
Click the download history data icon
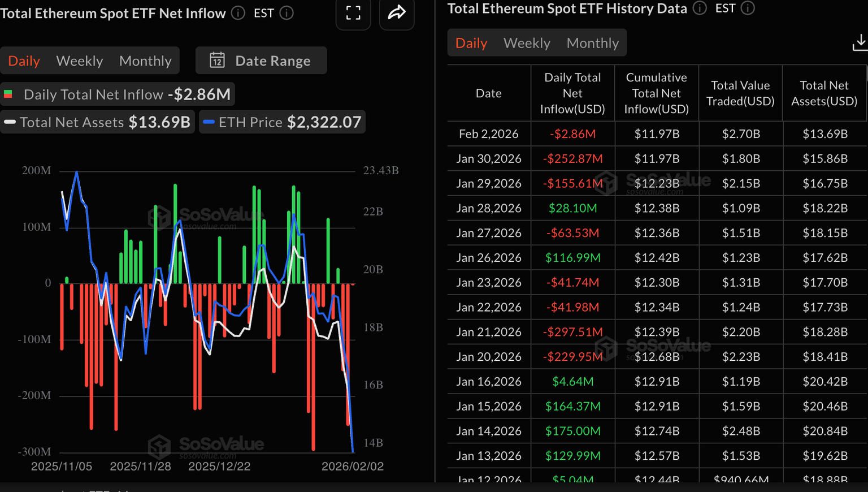coord(860,42)
